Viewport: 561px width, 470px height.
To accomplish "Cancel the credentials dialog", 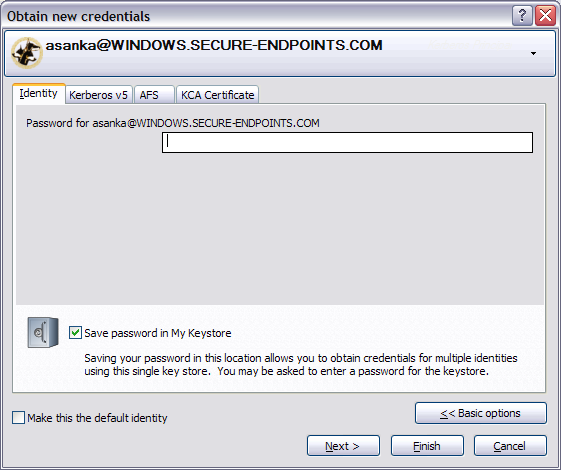I will (x=510, y=446).
